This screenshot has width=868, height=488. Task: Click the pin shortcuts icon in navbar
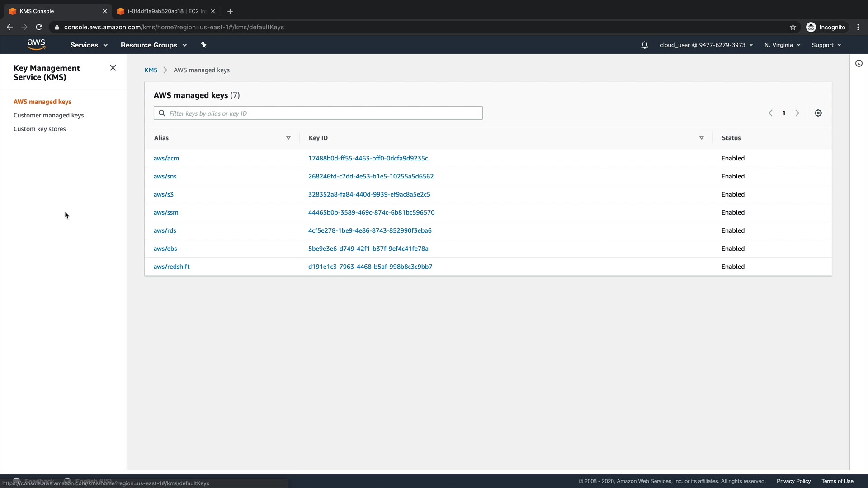point(203,45)
